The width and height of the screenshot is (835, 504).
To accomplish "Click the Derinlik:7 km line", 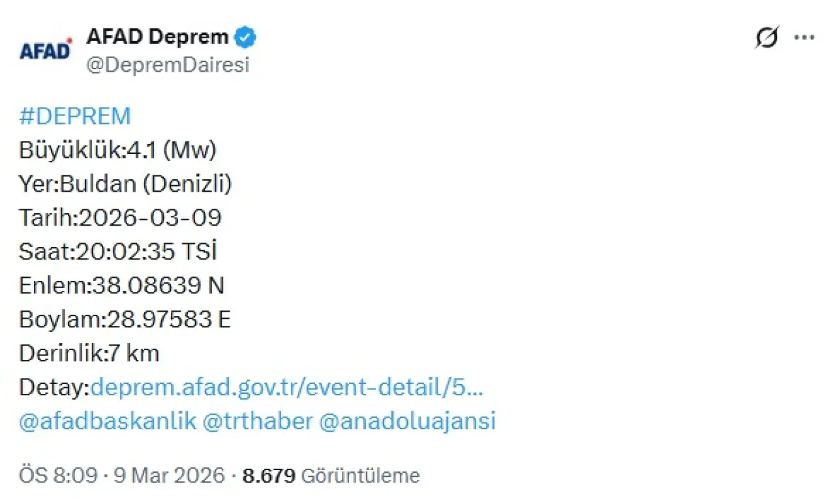I will pyautogui.click(x=89, y=353).
